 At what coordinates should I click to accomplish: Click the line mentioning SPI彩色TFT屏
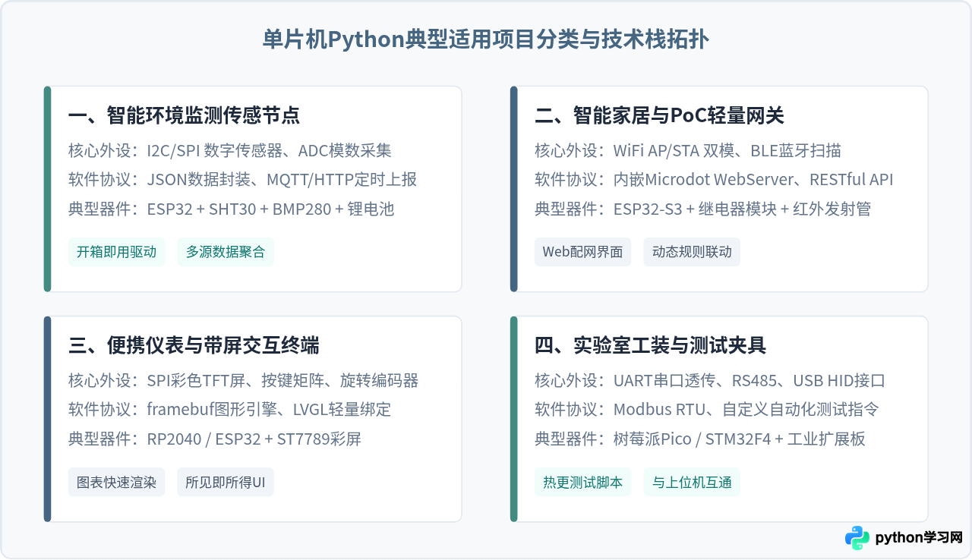pyautogui.click(x=244, y=381)
